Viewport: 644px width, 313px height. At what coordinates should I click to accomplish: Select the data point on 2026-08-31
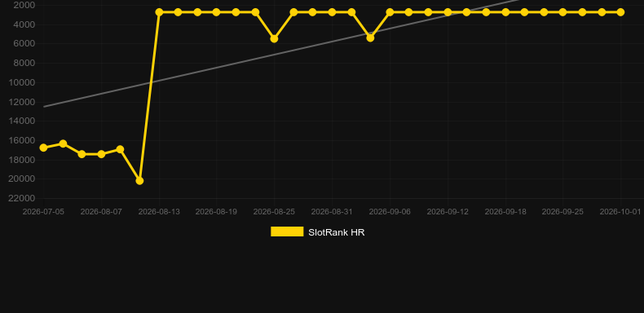click(x=332, y=12)
